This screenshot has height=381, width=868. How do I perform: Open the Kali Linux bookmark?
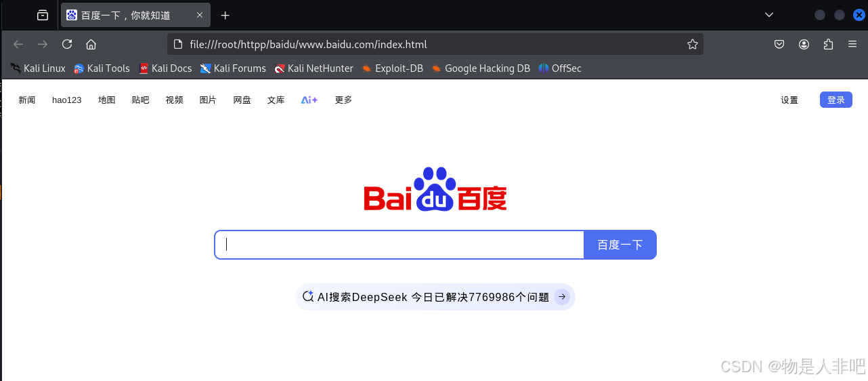[38, 68]
